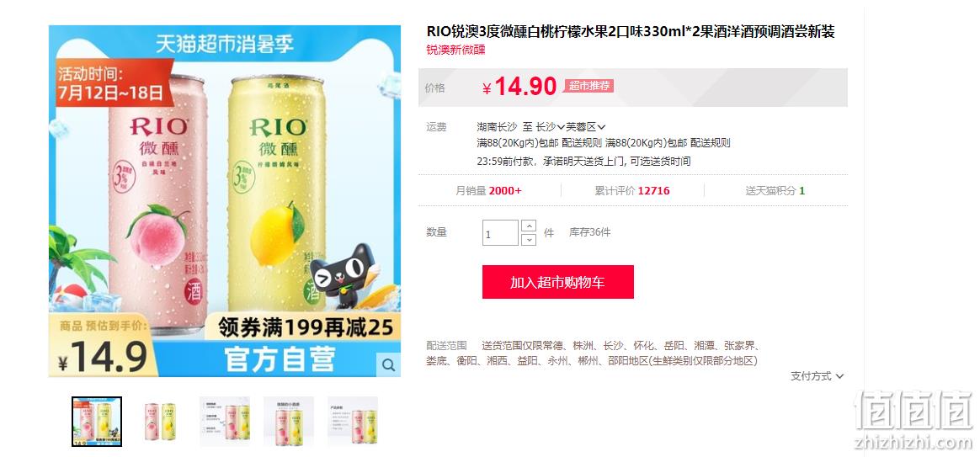
Task: View 累计评价 12716 reviews
Action: (x=632, y=191)
